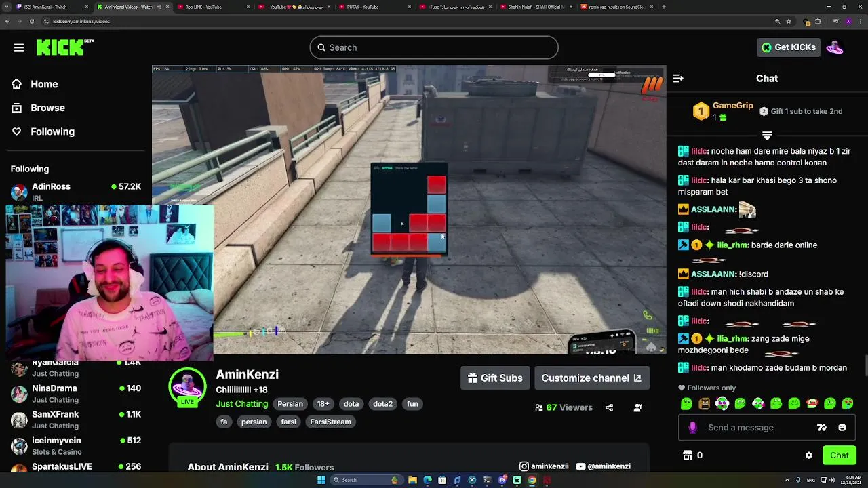This screenshot has height=488, width=868.
Task: Click GameGrip in the gift leaderboard
Action: (733, 106)
